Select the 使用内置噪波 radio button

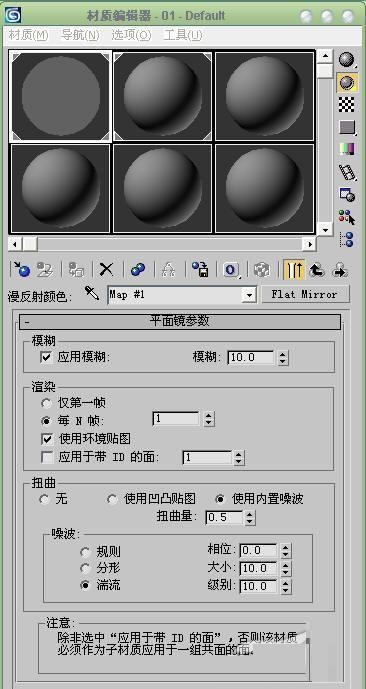pyautogui.click(x=220, y=499)
